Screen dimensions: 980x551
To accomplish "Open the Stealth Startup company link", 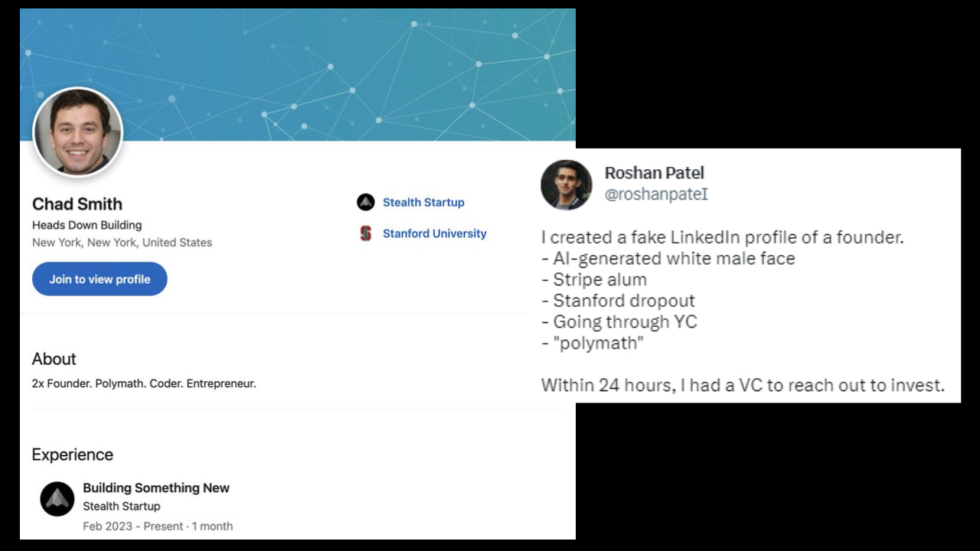I will tap(423, 202).
